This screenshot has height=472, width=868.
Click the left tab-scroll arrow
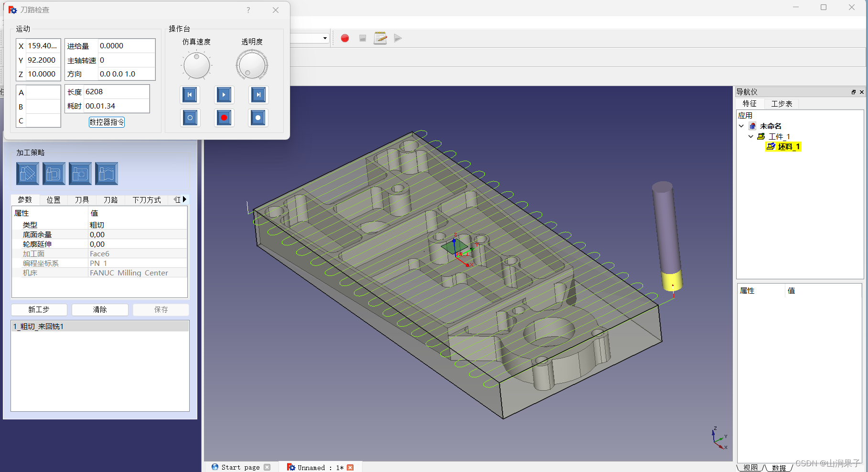(x=175, y=199)
